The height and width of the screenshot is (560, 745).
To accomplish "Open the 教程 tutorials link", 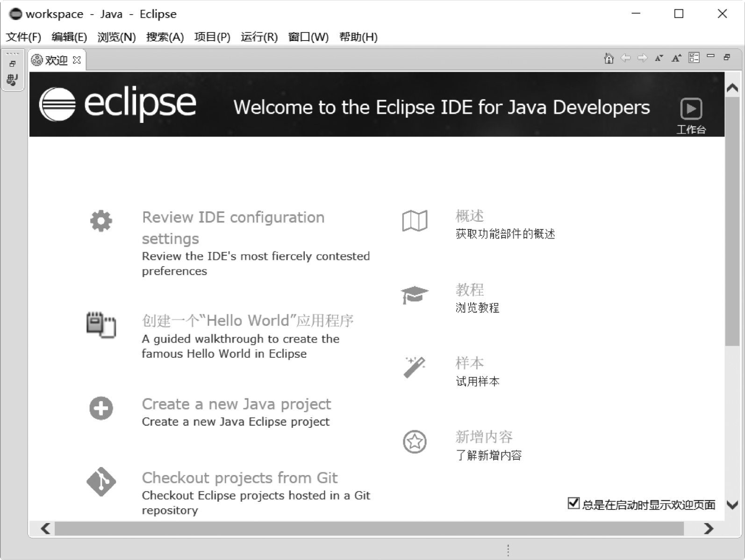I will coord(470,290).
